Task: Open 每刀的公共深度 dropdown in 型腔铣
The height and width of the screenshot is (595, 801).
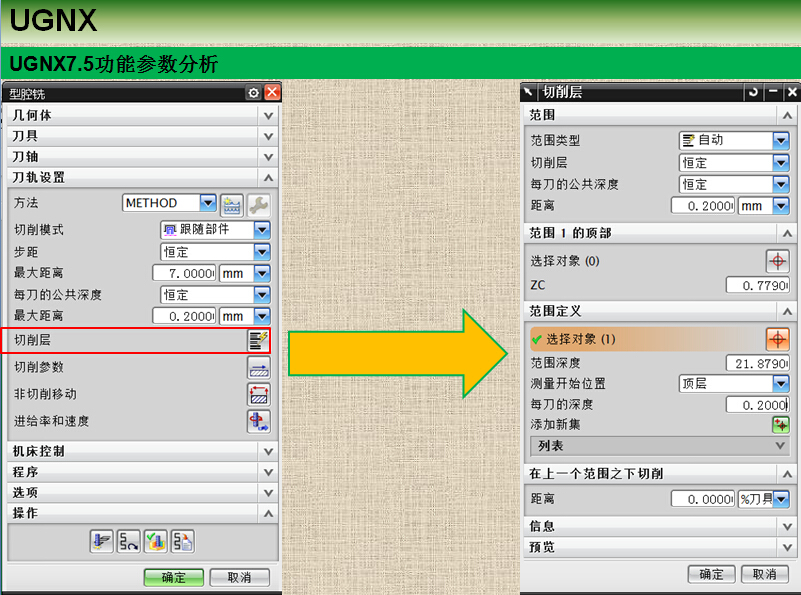Action: (x=262, y=295)
